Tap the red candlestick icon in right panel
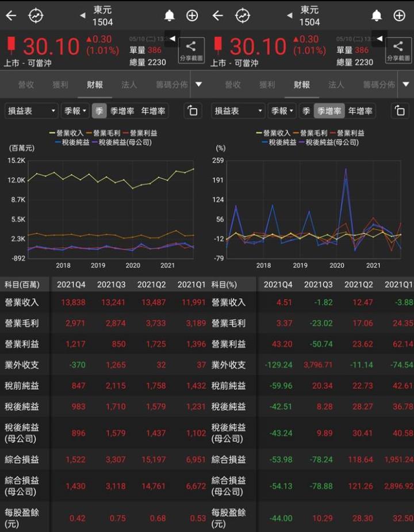This screenshot has width=414, height=532. (x=218, y=45)
